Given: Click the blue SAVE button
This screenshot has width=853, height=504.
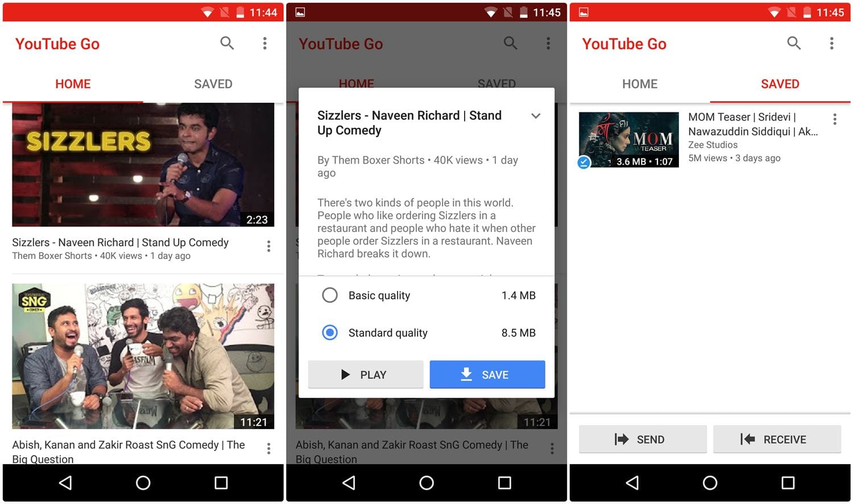Looking at the screenshot, I should click(487, 374).
